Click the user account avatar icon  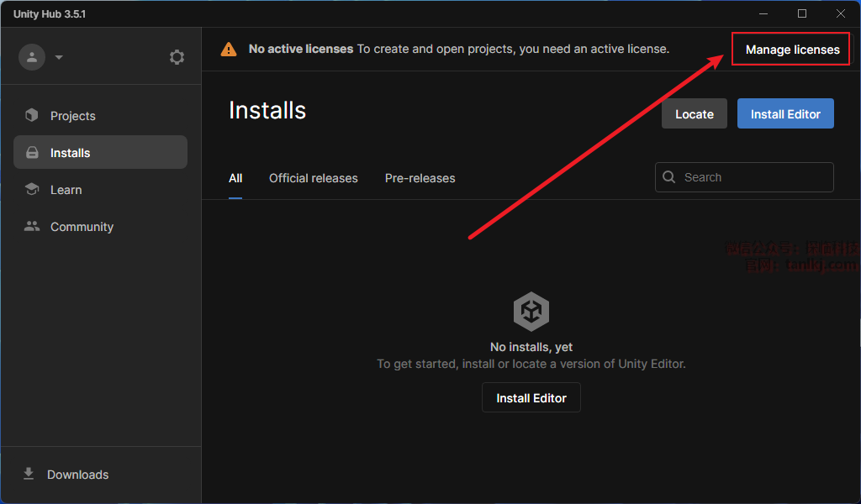32,57
